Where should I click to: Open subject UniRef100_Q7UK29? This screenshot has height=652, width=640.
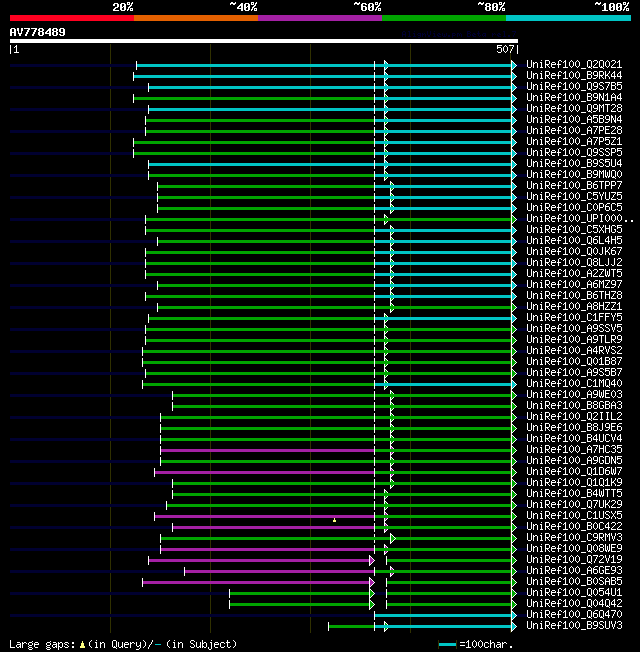574,504
